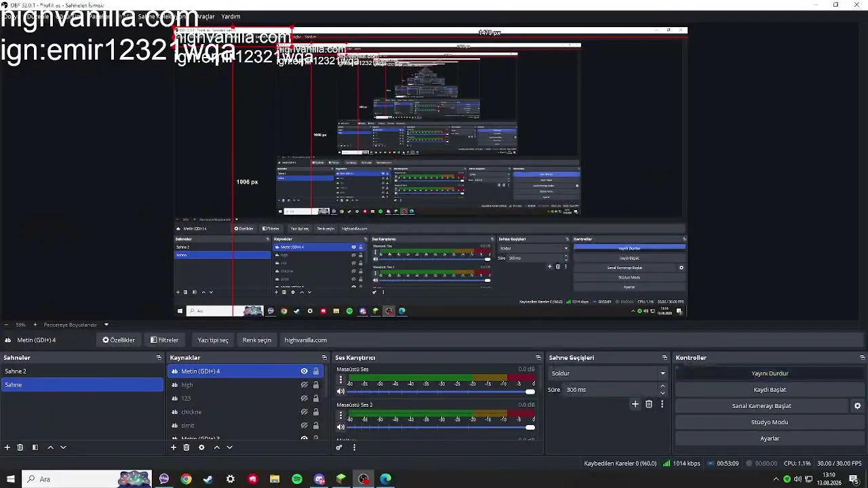Open Google Chrome from the taskbar
868x488 pixels.
click(x=186, y=479)
